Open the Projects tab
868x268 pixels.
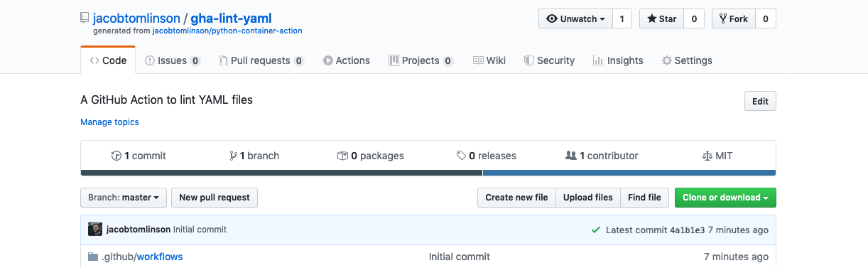point(421,60)
